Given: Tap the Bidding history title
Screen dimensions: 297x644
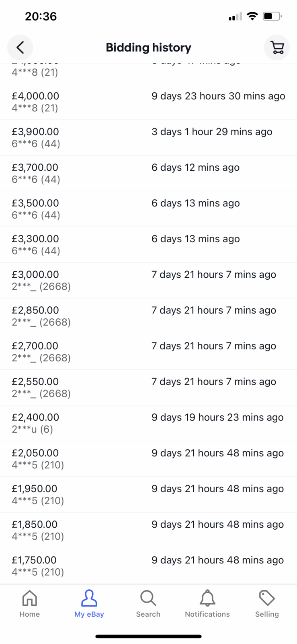Looking at the screenshot, I should [x=148, y=47].
